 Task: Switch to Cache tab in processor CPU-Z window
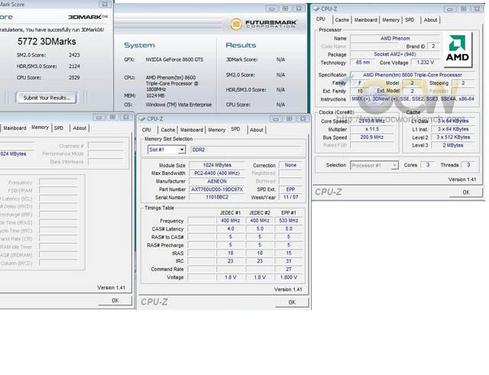(342, 20)
